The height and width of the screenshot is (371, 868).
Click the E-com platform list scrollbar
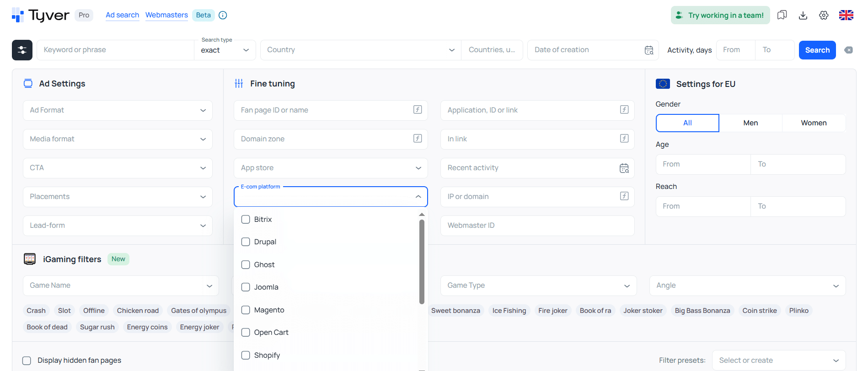422,262
